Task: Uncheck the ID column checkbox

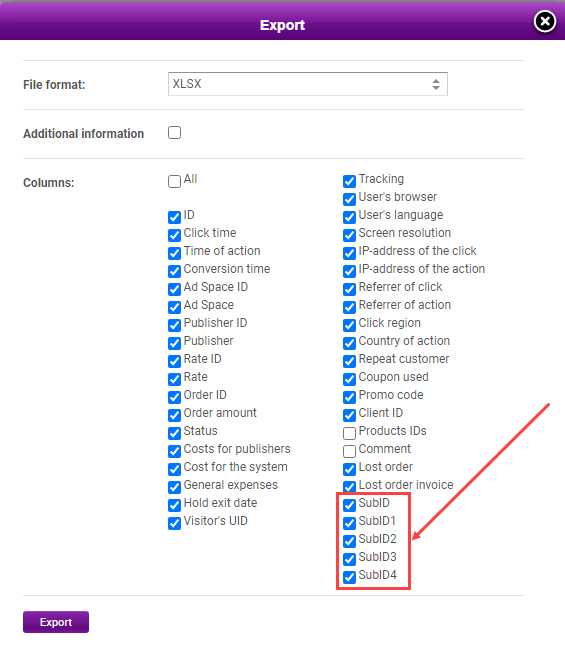Action: point(174,217)
